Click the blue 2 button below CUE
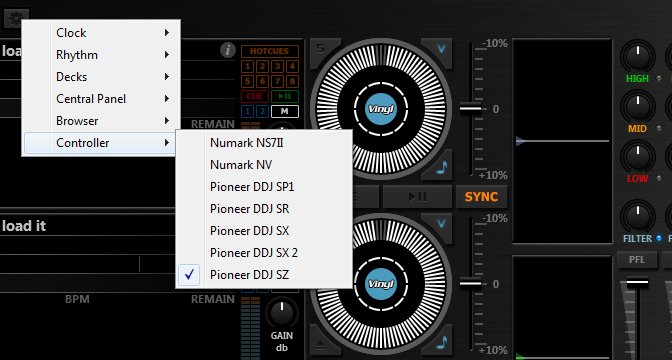This screenshot has width=672, height=360. tap(262, 111)
